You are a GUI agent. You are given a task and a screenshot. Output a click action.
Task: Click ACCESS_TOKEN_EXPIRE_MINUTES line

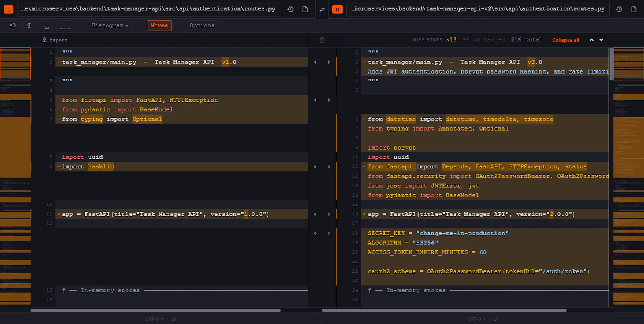485,252
